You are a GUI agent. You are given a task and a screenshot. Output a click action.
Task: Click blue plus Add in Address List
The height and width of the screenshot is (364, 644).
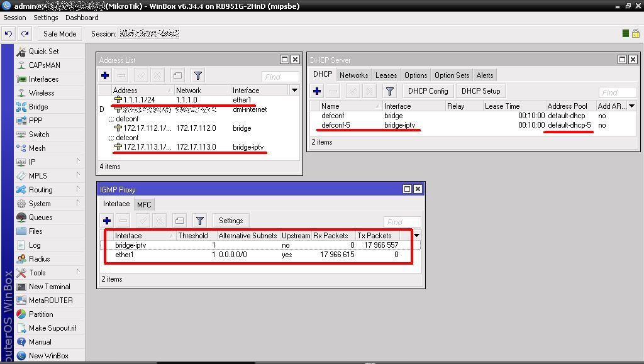click(105, 75)
